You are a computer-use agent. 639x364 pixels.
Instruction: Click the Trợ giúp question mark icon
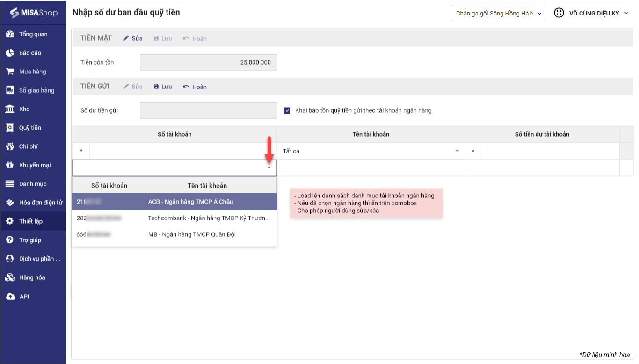[10, 240]
